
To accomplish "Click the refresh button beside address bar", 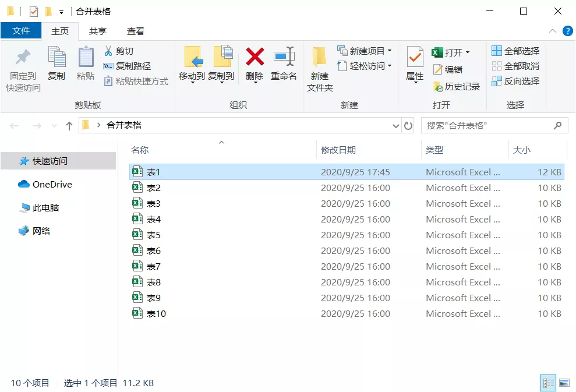I will click(408, 126).
